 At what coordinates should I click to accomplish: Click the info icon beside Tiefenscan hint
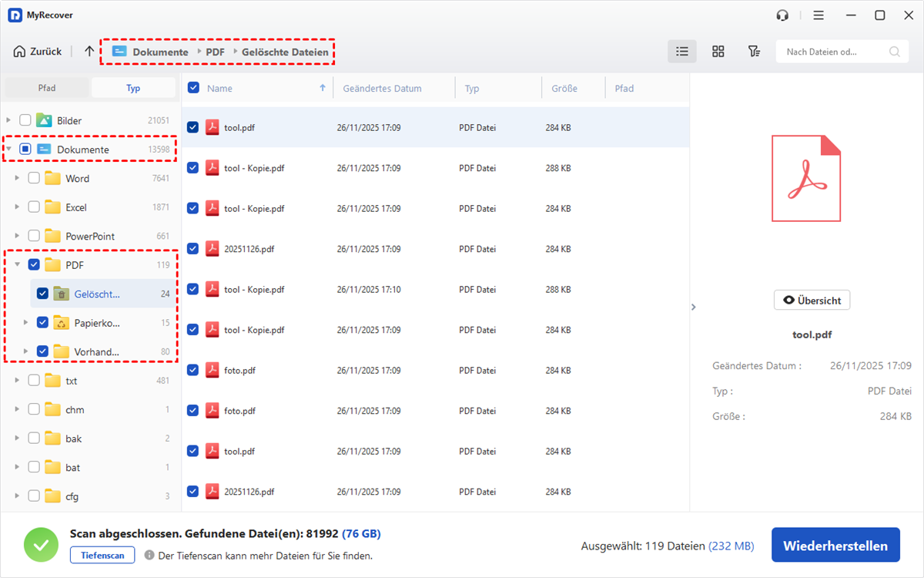coord(149,555)
